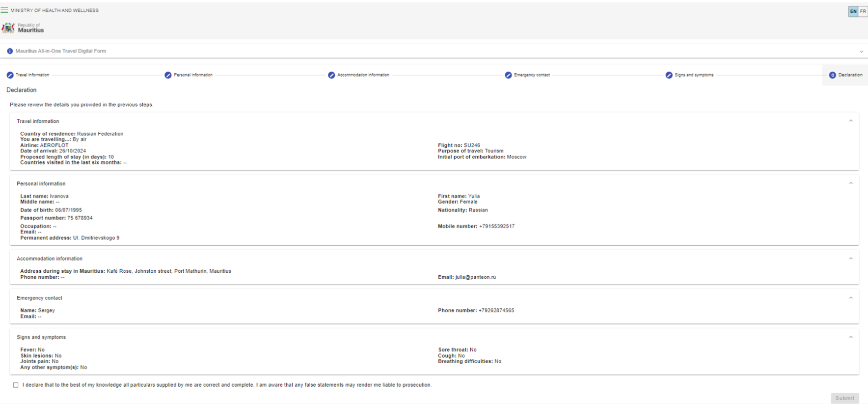Collapse the Signs and symptoms panel
The image size is (868, 404).
851,337
